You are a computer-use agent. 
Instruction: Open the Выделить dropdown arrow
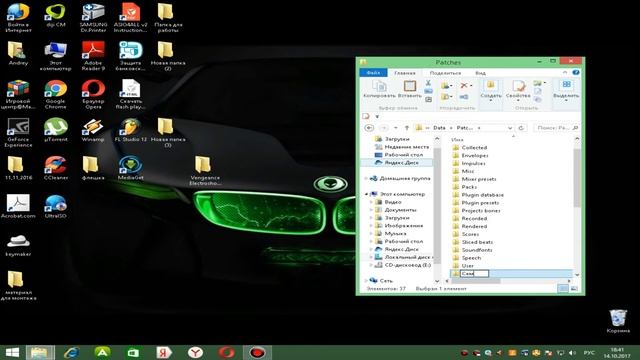(566, 100)
